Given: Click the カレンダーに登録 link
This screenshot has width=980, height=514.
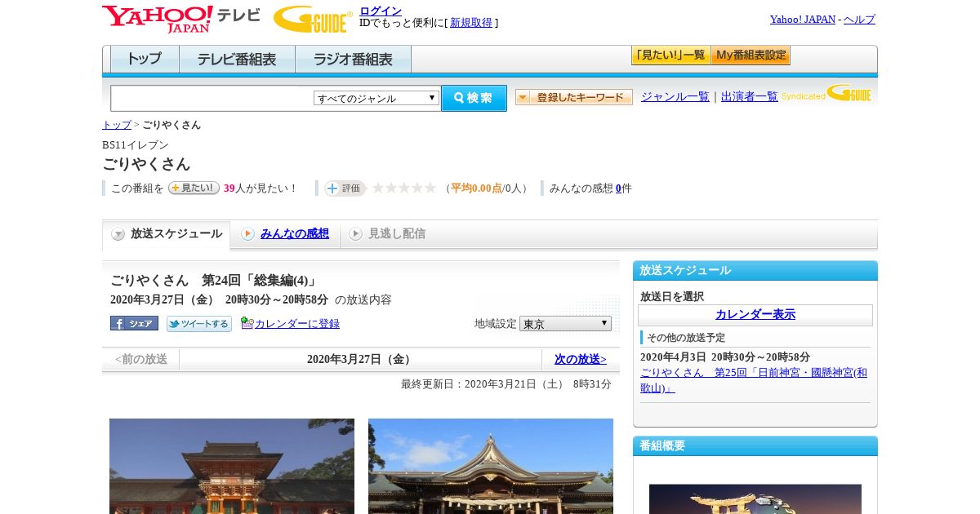Looking at the screenshot, I should (297, 324).
